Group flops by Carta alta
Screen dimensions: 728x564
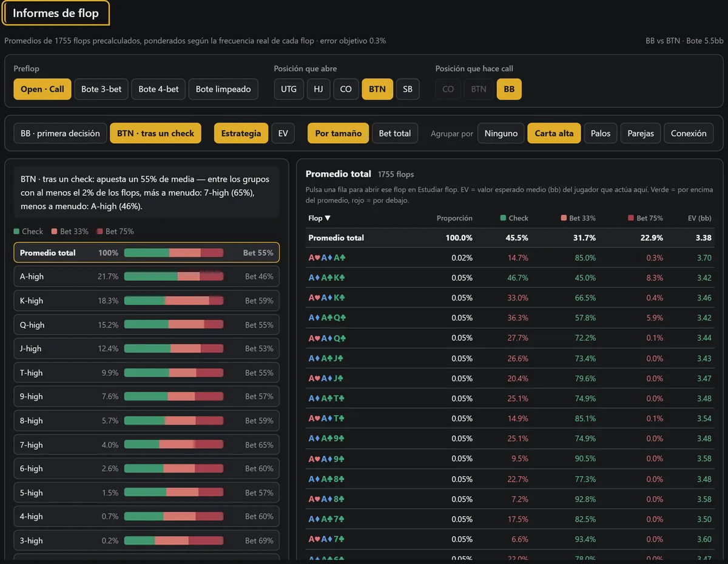click(x=554, y=134)
